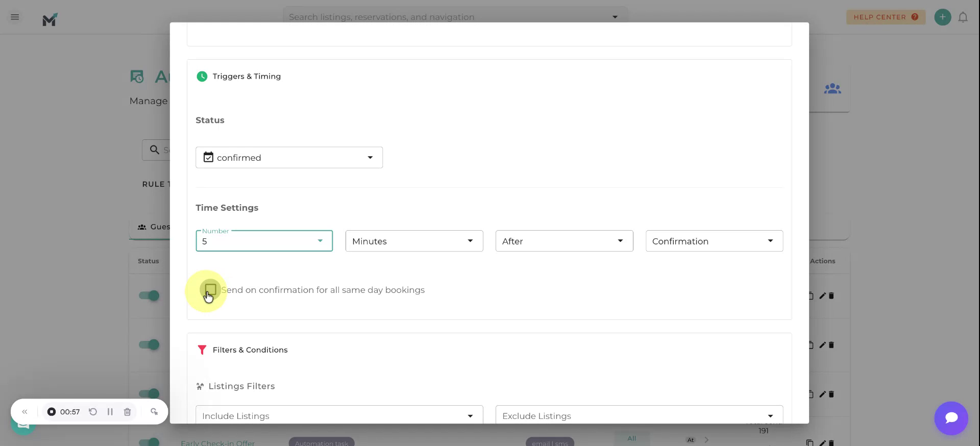Pause the screen recording
This screenshot has height=446, width=980.
110,412
